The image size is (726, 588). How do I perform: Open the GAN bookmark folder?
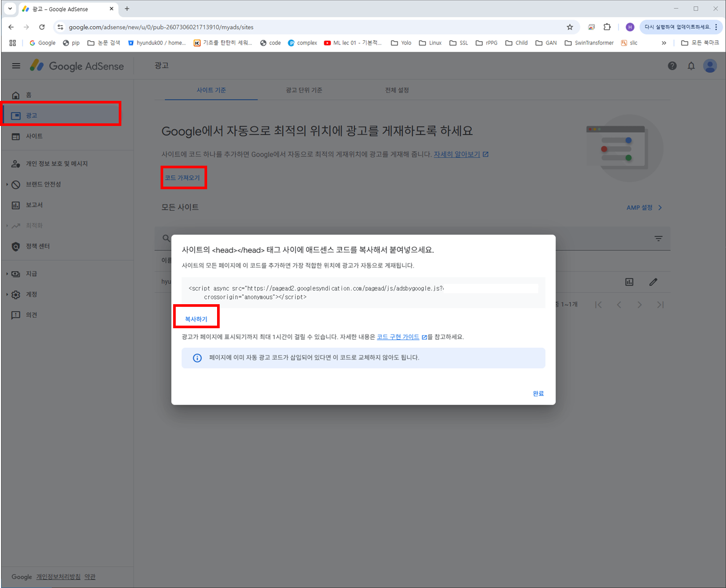pyautogui.click(x=546, y=43)
